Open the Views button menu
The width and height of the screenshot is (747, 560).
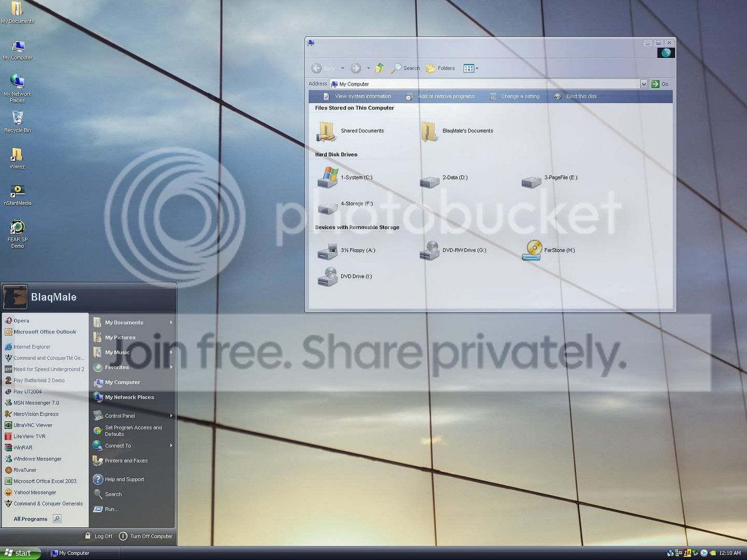click(x=471, y=68)
